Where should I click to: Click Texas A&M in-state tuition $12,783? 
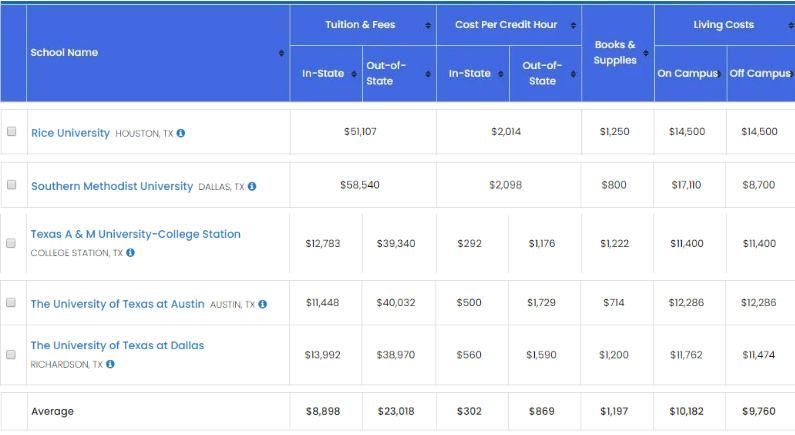coord(323,244)
